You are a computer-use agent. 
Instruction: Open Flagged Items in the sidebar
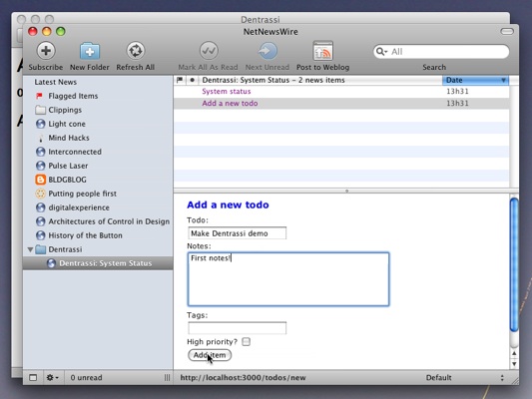(x=73, y=96)
